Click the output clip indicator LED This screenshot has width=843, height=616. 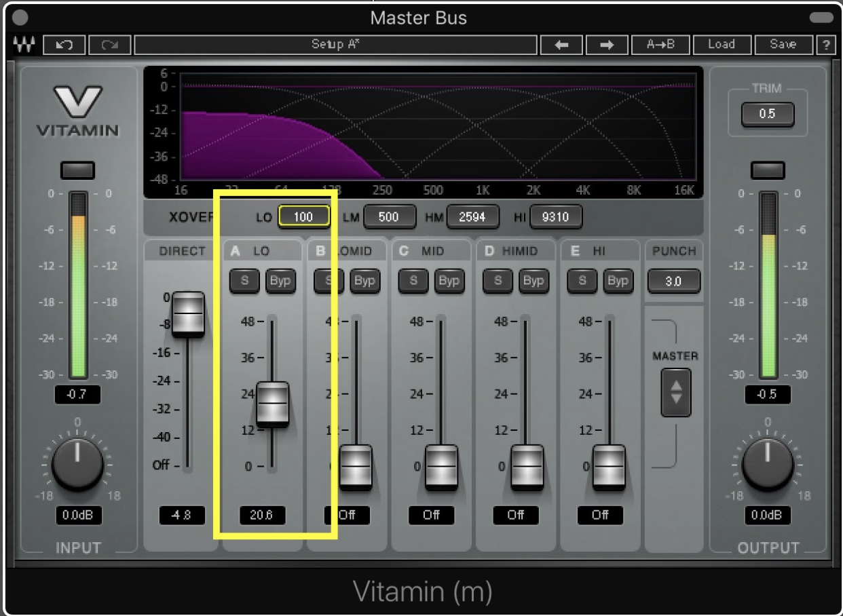pos(768,170)
